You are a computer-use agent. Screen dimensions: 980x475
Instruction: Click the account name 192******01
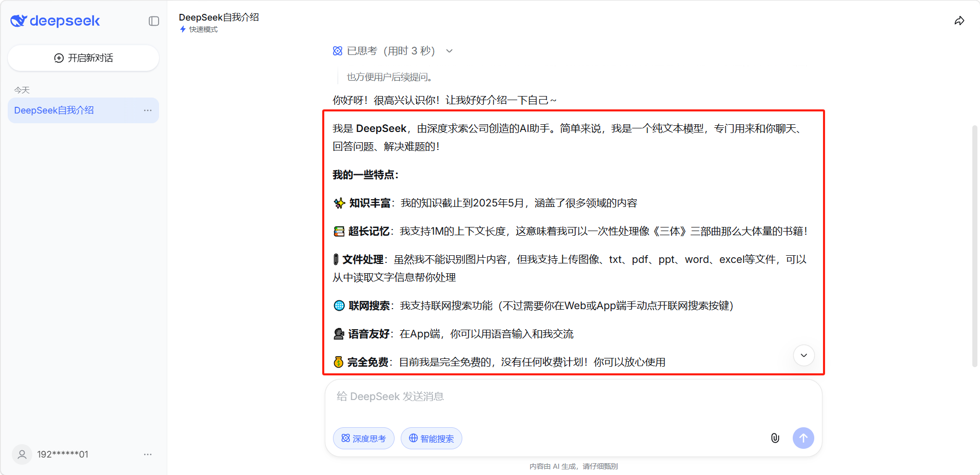tap(63, 454)
